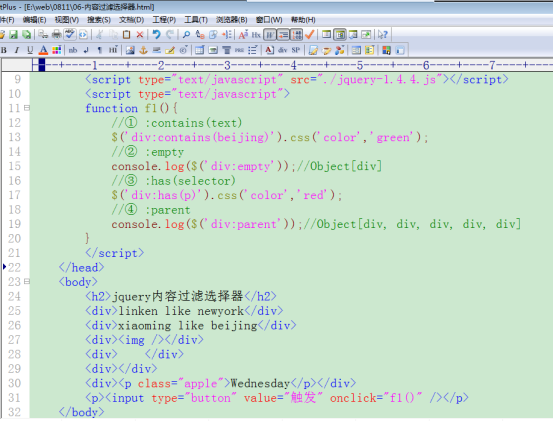The height and width of the screenshot is (421, 554).
Task: Click the column ruler at mark 3
Action: [x=227, y=65]
